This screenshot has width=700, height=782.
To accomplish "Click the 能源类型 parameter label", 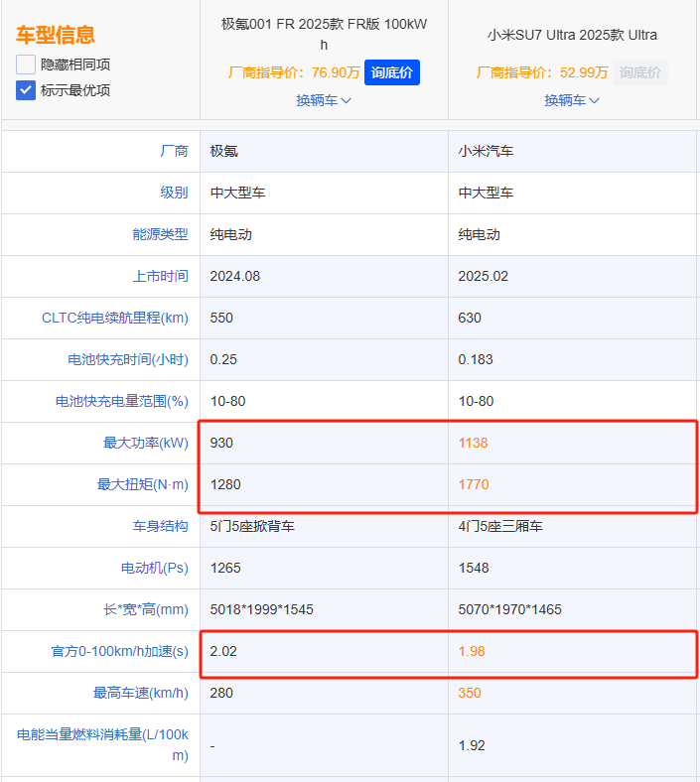I will [x=160, y=234].
